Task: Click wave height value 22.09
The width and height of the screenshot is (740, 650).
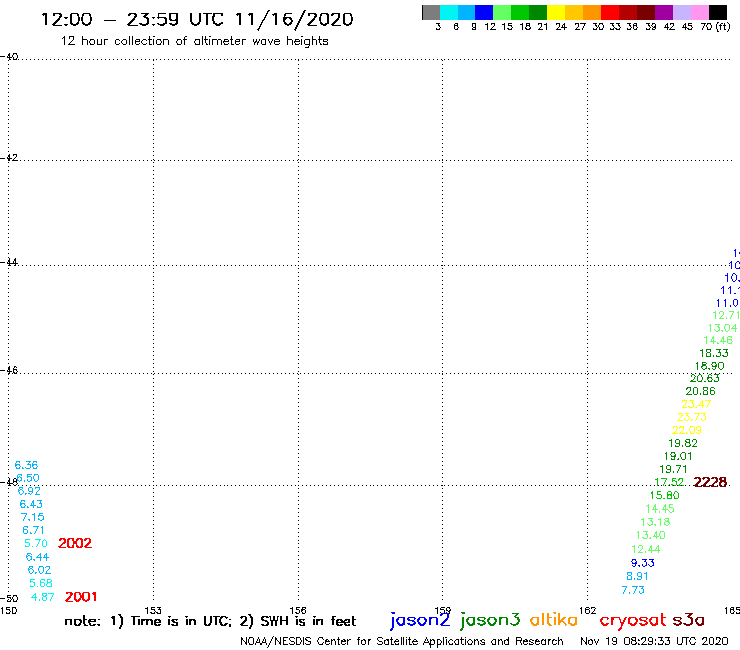Action: [687, 431]
